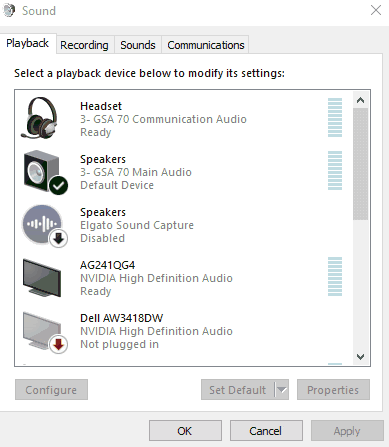This screenshot has height=447, width=389.
Task: Click the Headset volume level meter
Action: 335,118
